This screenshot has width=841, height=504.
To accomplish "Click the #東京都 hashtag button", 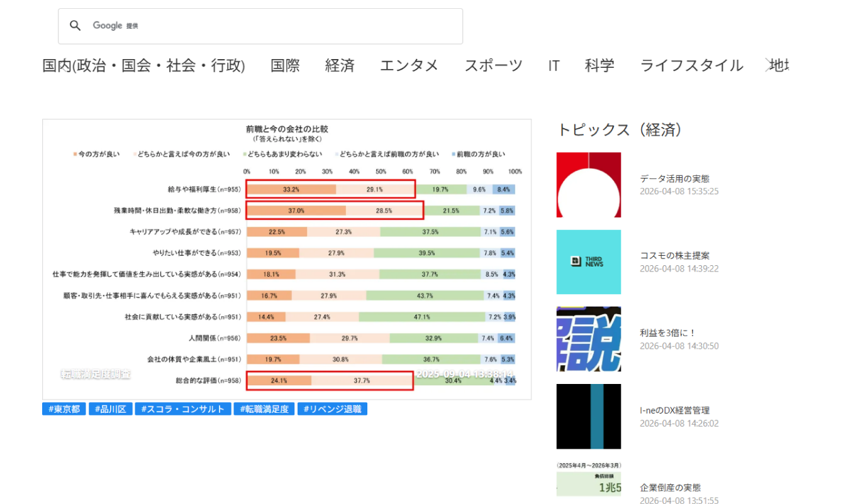I will click(x=64, y=409).
